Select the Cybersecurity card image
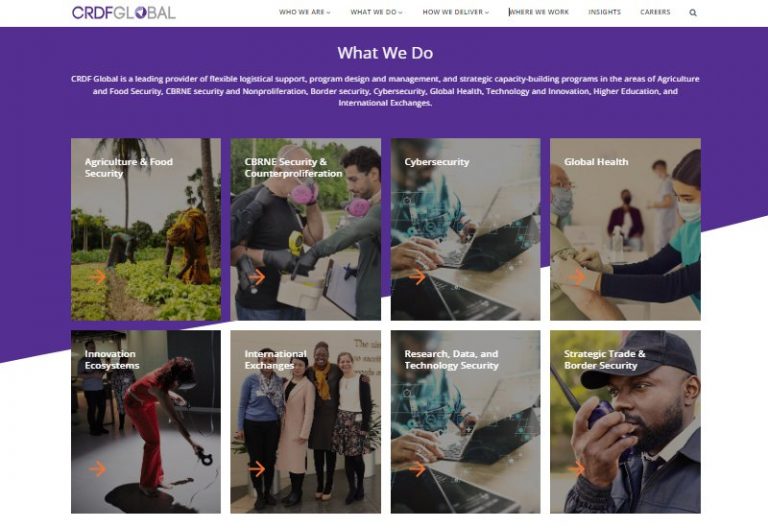Screen dimensions: 768x528 (465, 229)
